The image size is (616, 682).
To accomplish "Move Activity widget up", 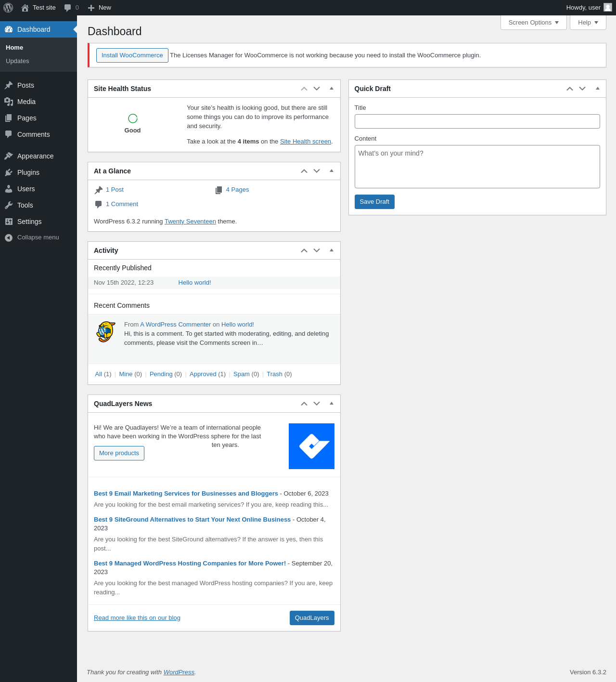I will coord(304,250).
